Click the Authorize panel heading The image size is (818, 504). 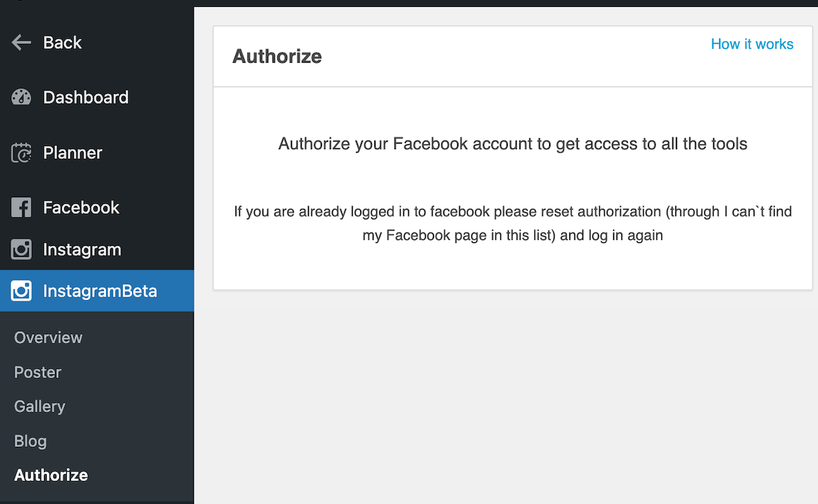point(277,56)
